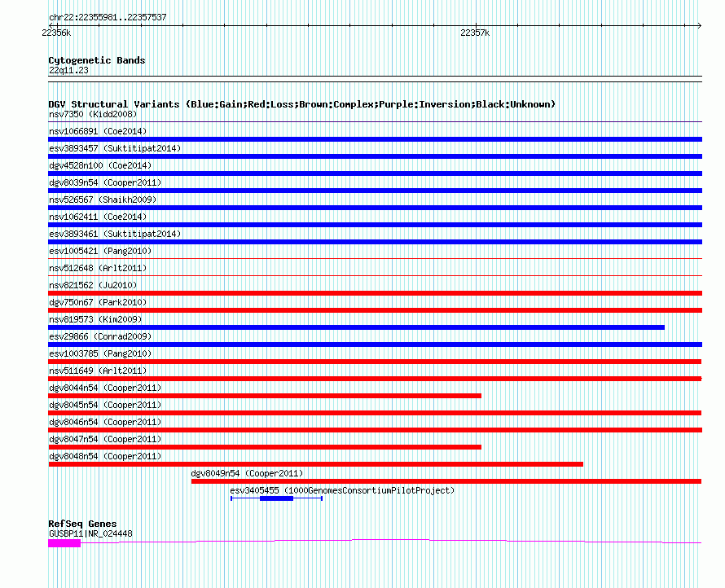Screen dimensions: 725x588
Task: Click the nsv1062411 (Coe2014) variant label
Action: [98, 217]
